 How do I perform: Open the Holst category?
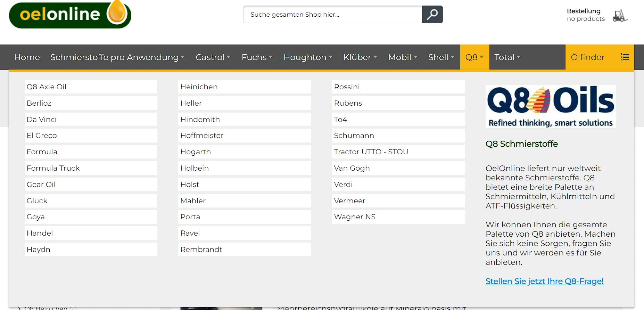(245, 185)
